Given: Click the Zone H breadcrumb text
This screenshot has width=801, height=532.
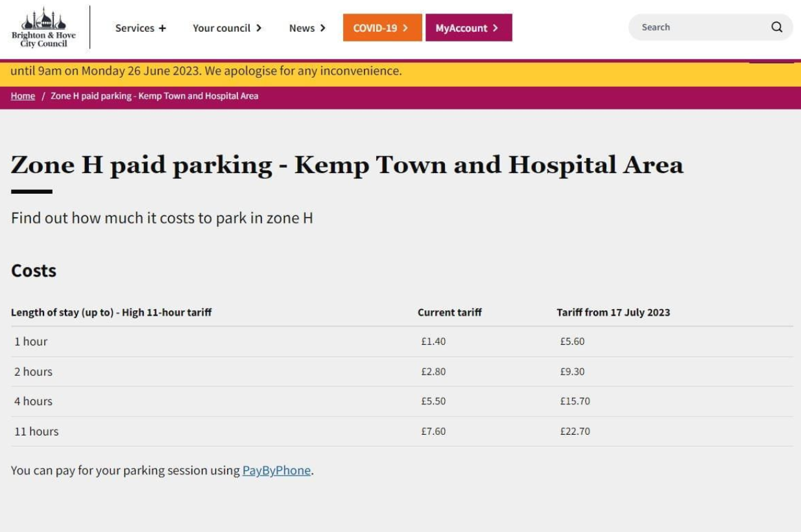Looking at the screenshot, I should [154, 96].
